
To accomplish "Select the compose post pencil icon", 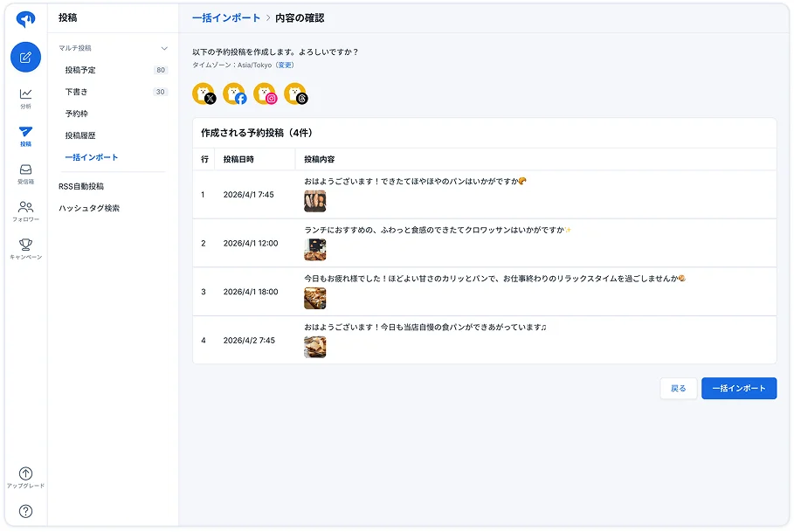I will pos(25,57).
